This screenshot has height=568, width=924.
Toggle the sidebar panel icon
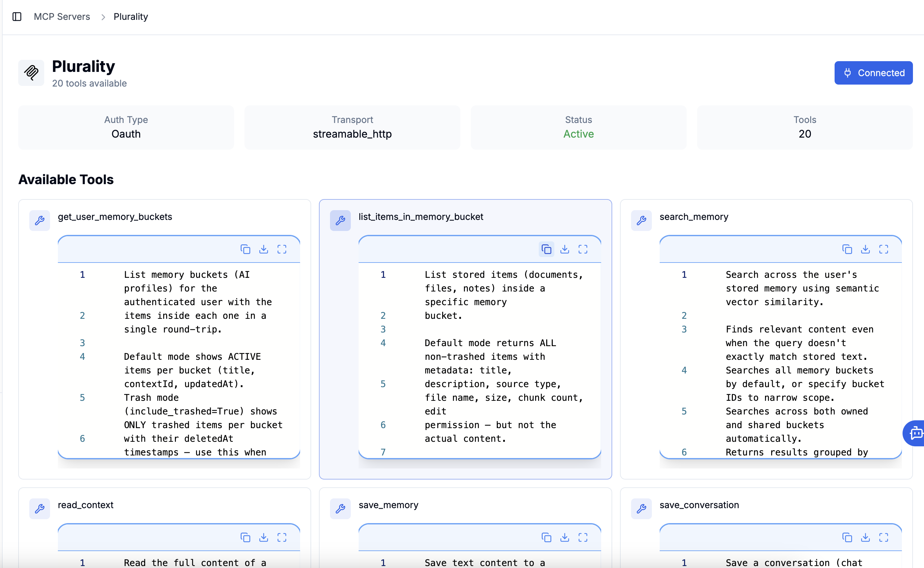tap(17, 17)
